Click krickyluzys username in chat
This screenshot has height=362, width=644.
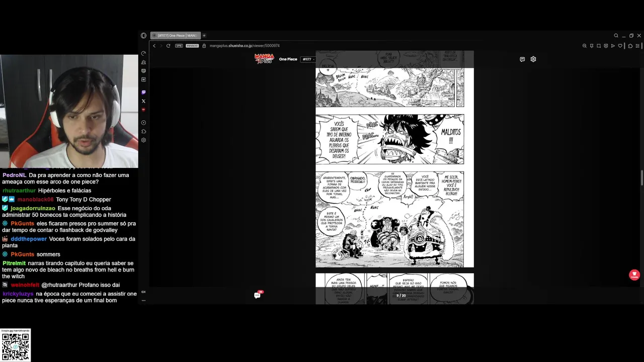tap(18, 294)
